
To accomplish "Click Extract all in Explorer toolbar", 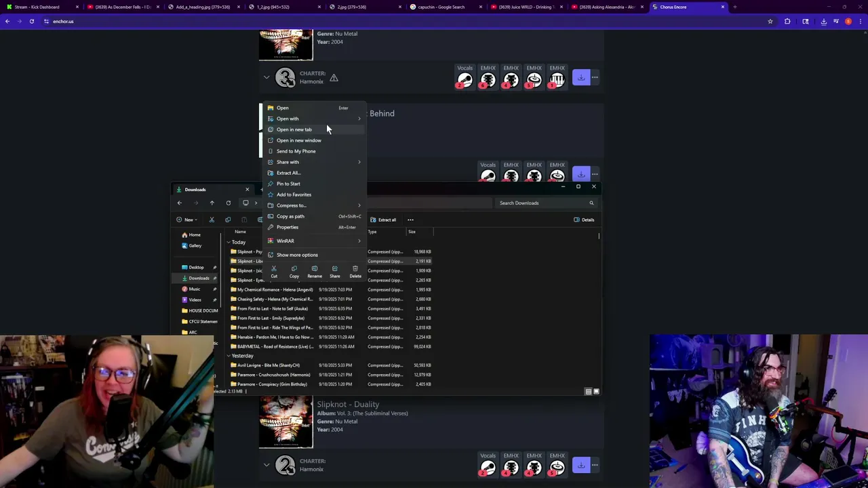I will coord(383,220).
